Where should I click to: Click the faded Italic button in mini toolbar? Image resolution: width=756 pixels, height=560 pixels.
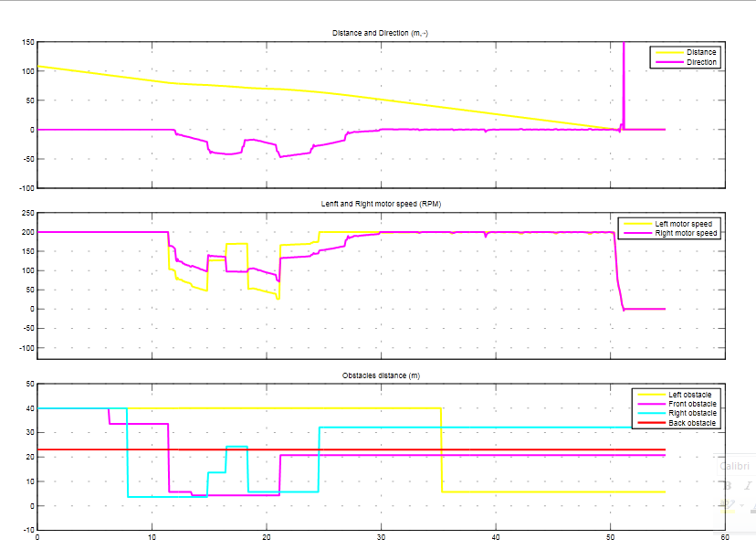[748, 486]
